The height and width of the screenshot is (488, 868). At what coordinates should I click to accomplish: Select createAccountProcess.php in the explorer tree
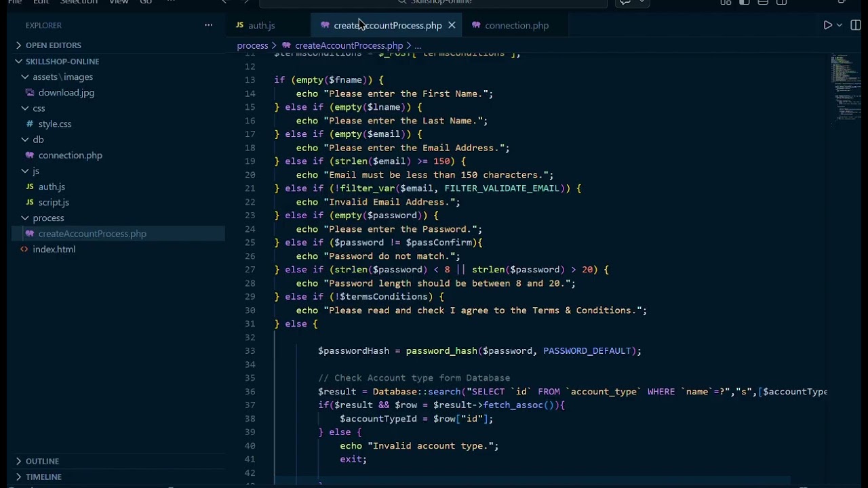pos(92,233)
